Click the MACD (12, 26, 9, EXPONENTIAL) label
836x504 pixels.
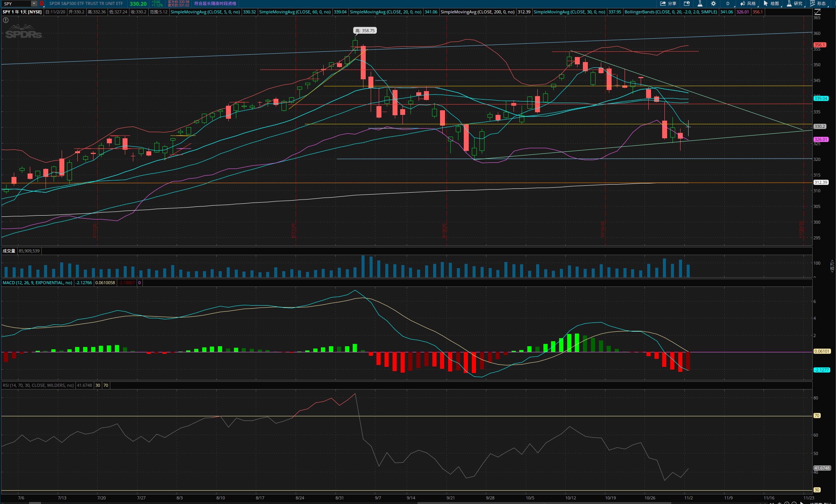(38, 283)
